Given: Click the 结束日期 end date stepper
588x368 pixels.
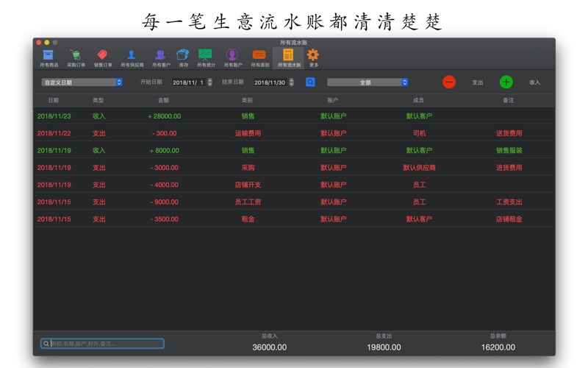Looking at the screenshot, I should pos(292,82).
